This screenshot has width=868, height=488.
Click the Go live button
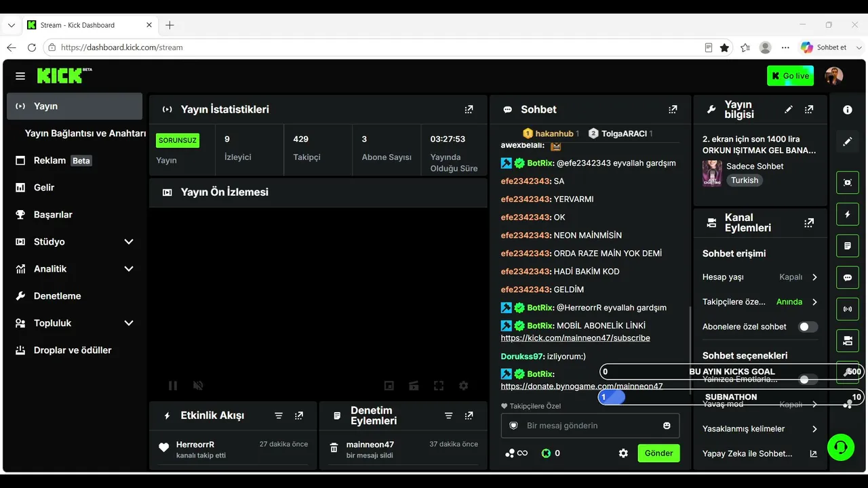point(790,76)
